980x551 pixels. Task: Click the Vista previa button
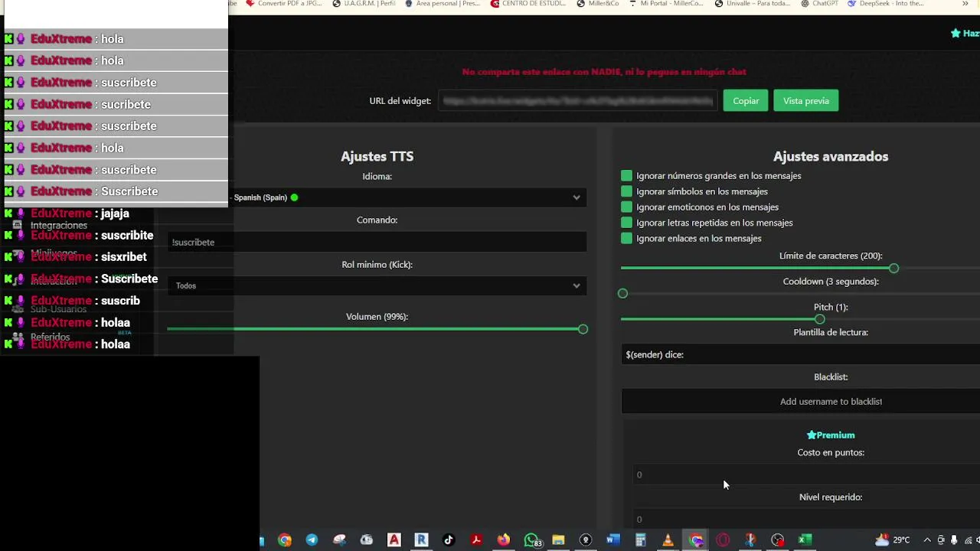(x=806, y=100)
